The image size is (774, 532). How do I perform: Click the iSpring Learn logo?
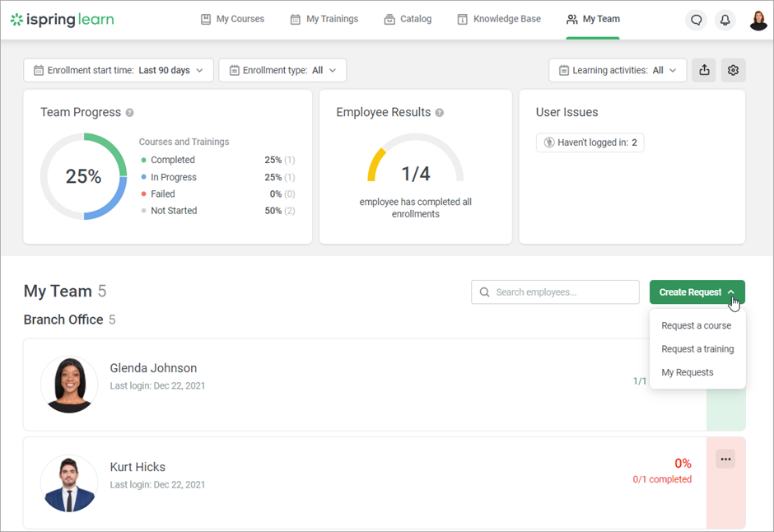63,19
